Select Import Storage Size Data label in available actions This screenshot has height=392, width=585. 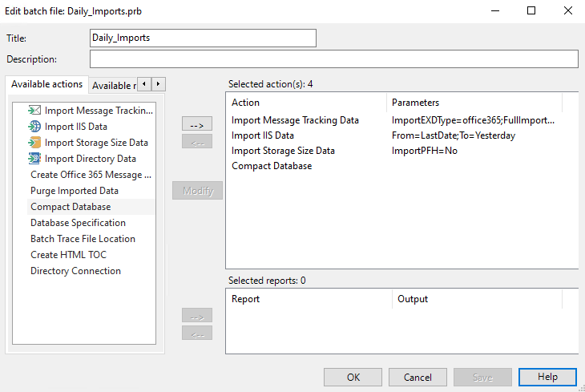tap(96, 143)
